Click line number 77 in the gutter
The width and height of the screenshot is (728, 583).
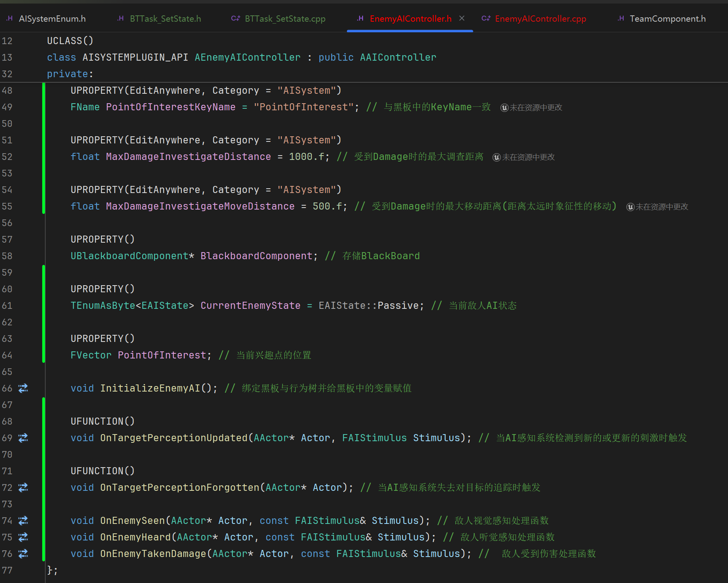pyautogui.click(x=7, y=570)
